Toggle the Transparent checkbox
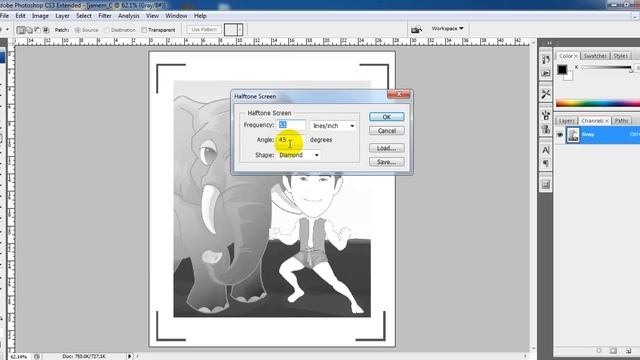 coord(144,30)
